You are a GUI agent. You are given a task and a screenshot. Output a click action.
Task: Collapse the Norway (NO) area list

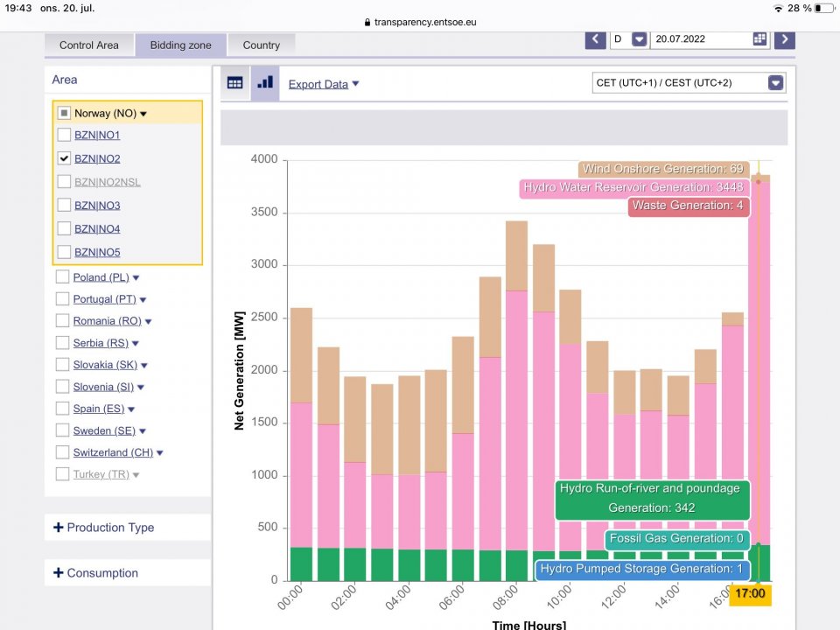(143, 114)
